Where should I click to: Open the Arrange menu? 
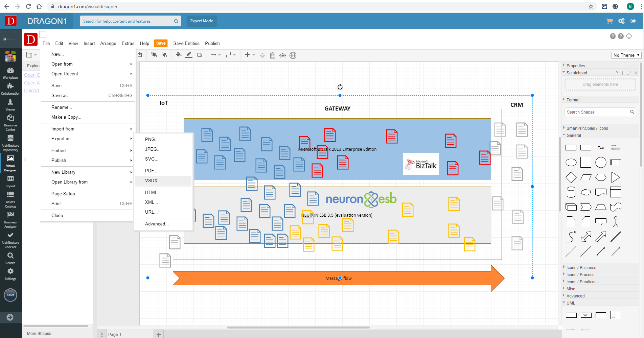point(108,43)
